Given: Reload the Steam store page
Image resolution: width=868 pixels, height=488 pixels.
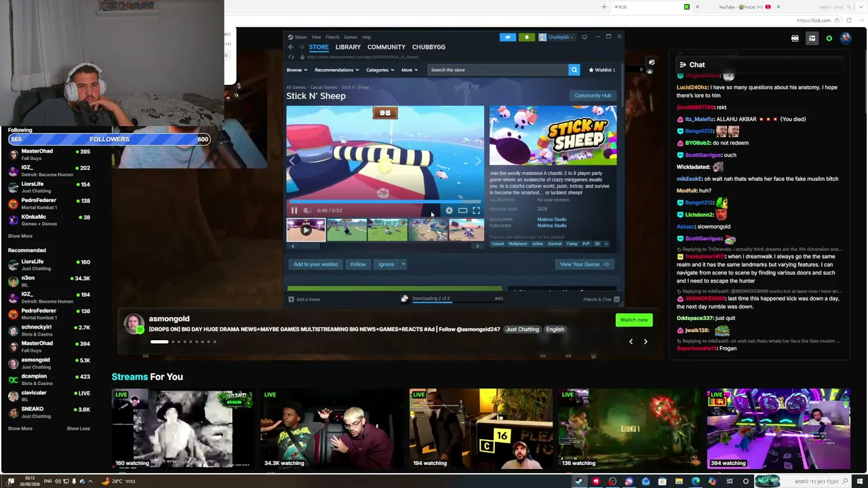Looking at the screenshot, I should pyautogui.click(x=292, y=57).
